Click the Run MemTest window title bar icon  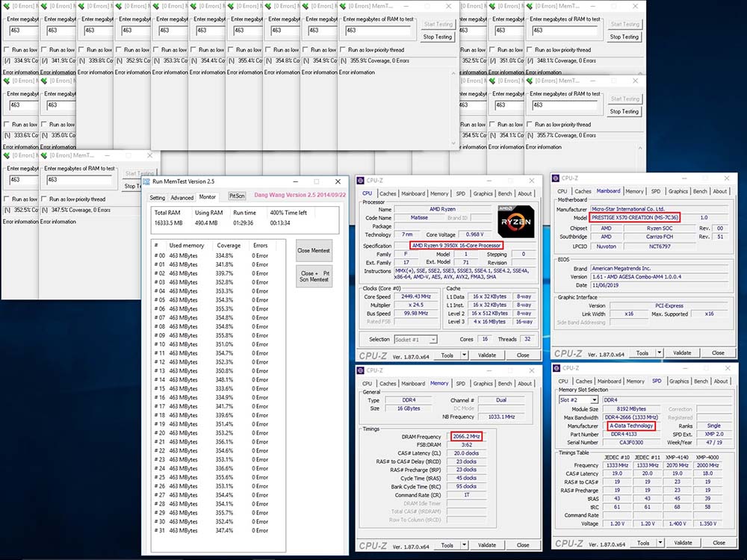coord(147,181)
